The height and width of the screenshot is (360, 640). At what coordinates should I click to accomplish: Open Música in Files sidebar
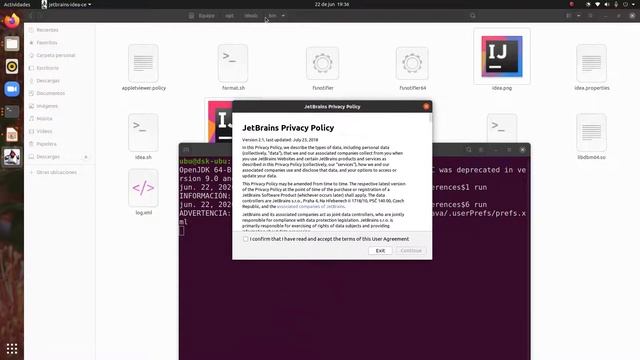point(44,118)
